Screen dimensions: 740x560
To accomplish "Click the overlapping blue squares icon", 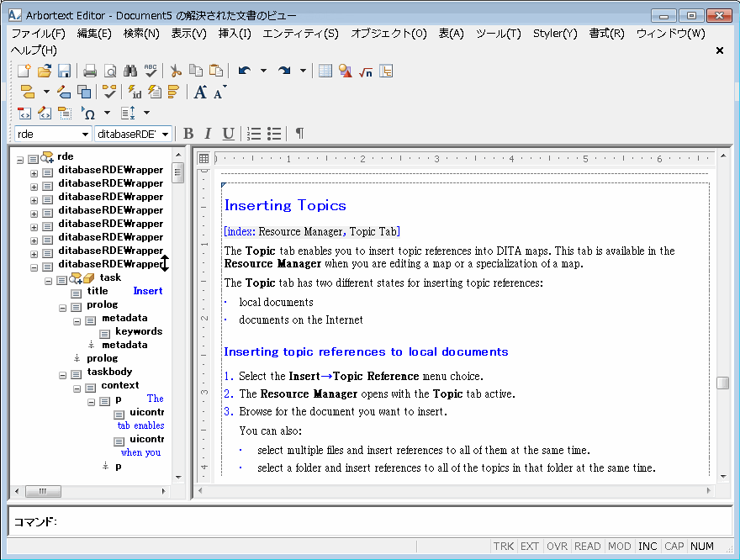I will (x=84, y=92).
